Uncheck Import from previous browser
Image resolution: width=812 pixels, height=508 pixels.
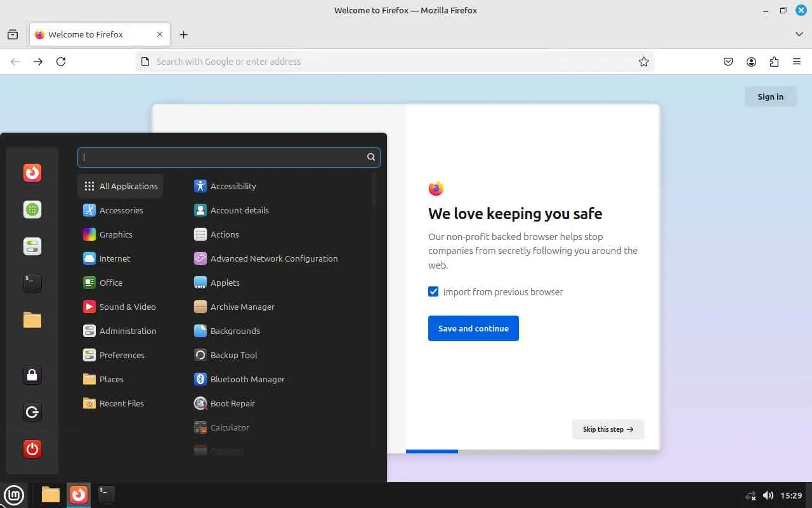pos(433,291)
